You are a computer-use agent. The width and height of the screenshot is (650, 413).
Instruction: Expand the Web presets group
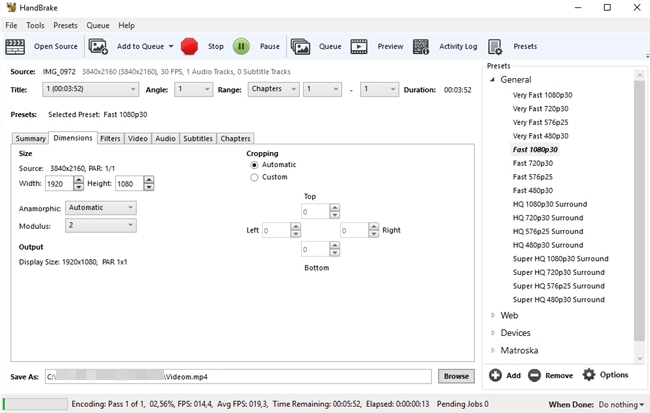pos(493,315)
